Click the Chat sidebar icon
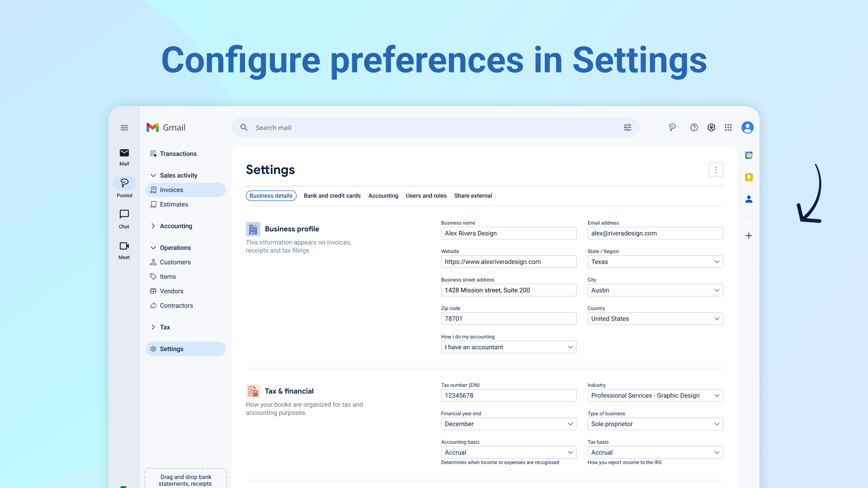The image size is (868, 488). (x=124, y=214)
